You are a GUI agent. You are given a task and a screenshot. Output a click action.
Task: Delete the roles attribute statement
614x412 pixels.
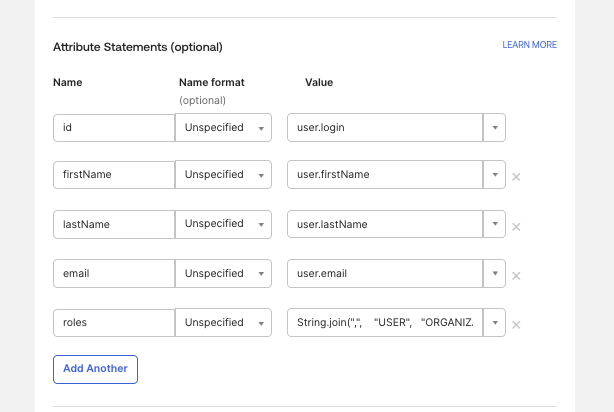[516, 325]
